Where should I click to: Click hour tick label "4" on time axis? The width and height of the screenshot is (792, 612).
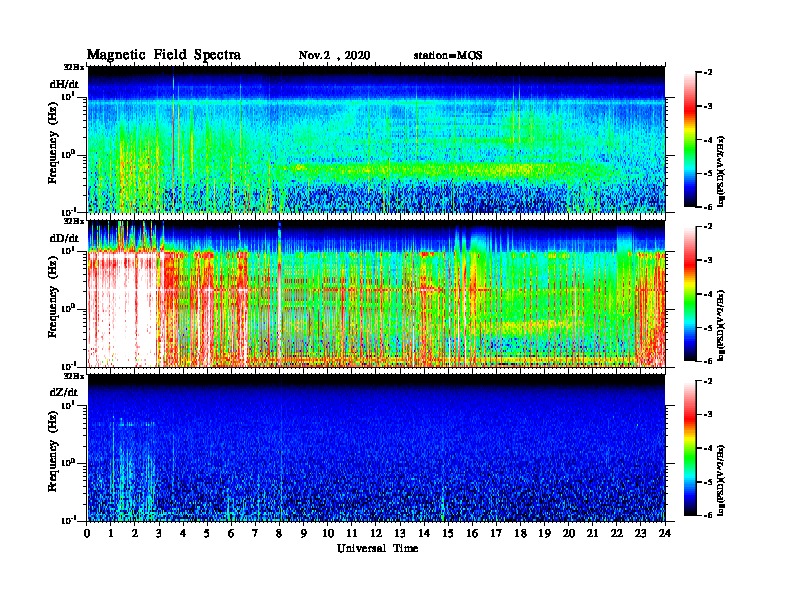click(x=183, y=534)
